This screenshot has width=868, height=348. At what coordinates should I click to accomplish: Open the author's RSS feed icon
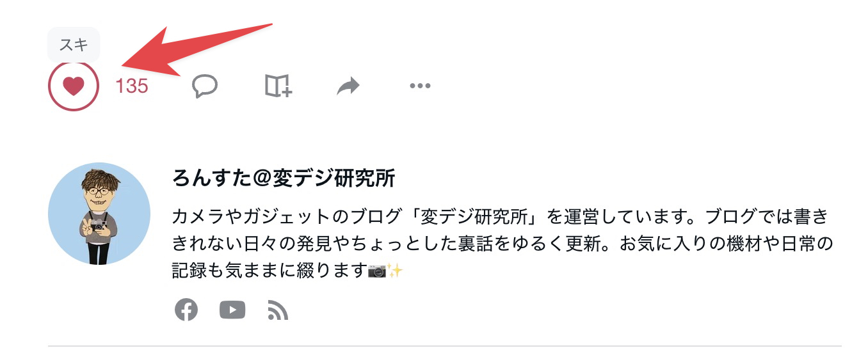[x=278, y=311]
